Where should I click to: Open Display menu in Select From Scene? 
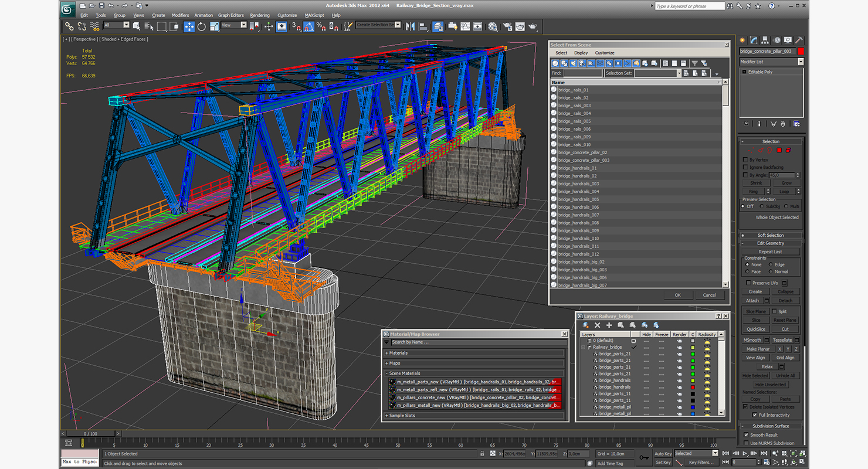click(x=581, y=53)
